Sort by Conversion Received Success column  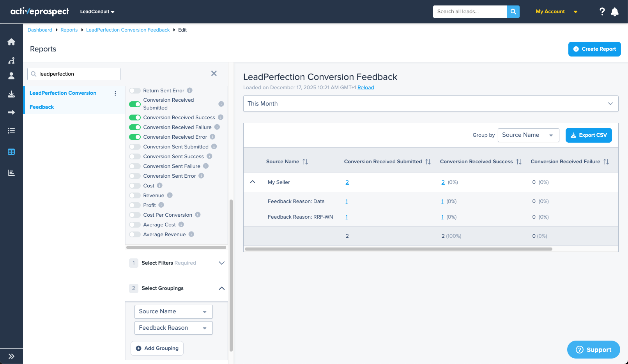coord(519,162)
